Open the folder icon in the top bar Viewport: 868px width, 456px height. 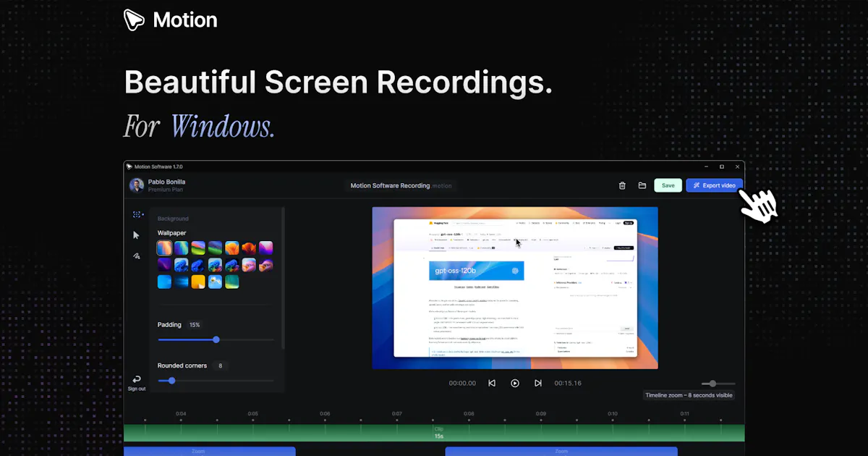[x=642, y=185]
